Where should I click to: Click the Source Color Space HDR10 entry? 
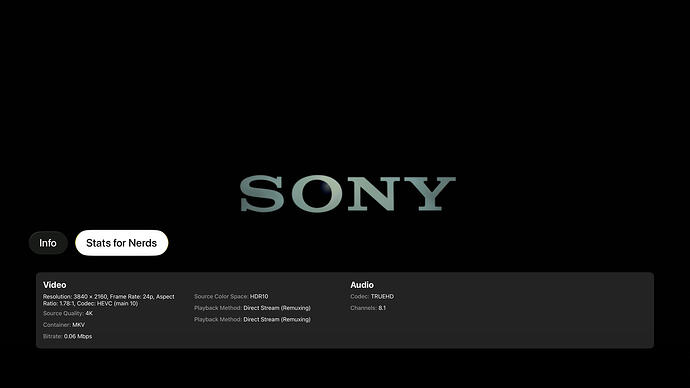click(231, 296)
